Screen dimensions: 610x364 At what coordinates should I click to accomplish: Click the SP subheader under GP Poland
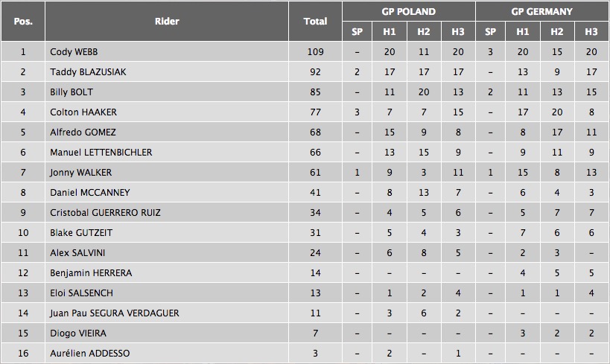coord(357,31)
